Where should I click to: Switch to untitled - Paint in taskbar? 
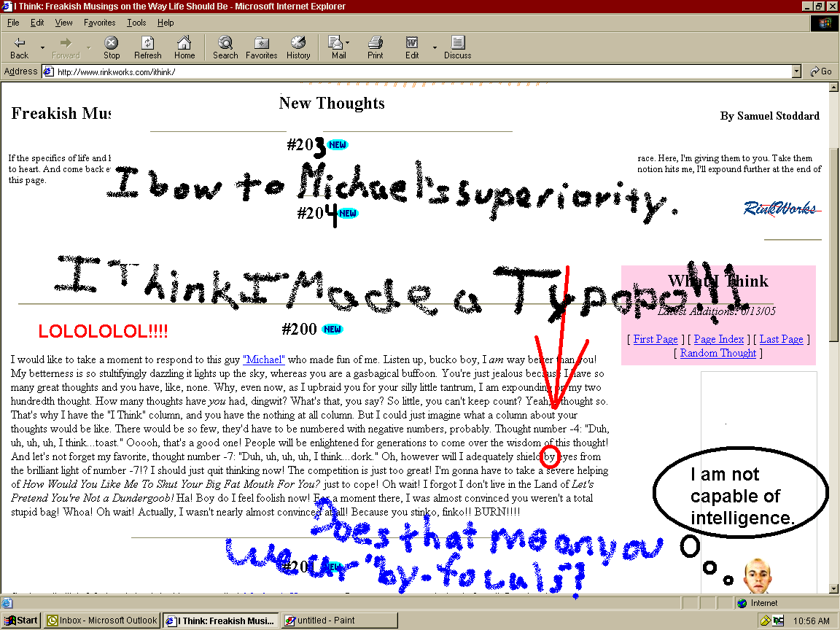[x=340, y=621]
